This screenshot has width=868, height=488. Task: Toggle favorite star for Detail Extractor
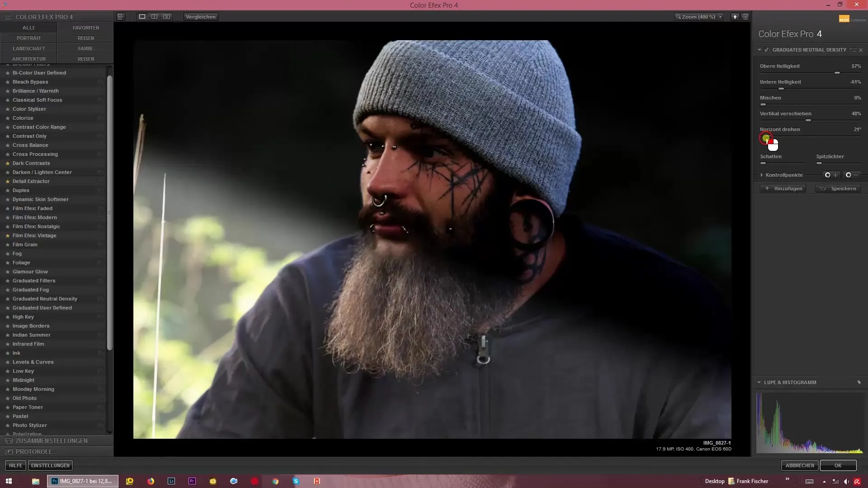pos(8,181)
